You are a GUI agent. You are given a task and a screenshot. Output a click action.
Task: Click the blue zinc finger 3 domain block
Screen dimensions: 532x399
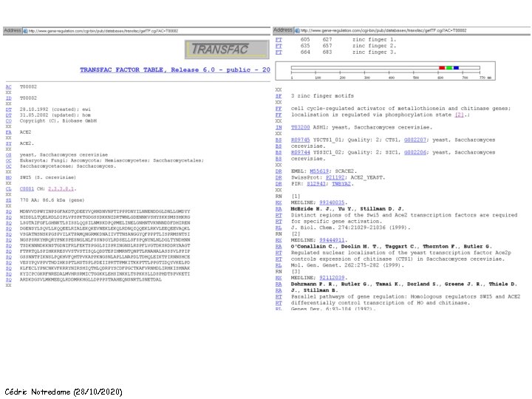456,68
